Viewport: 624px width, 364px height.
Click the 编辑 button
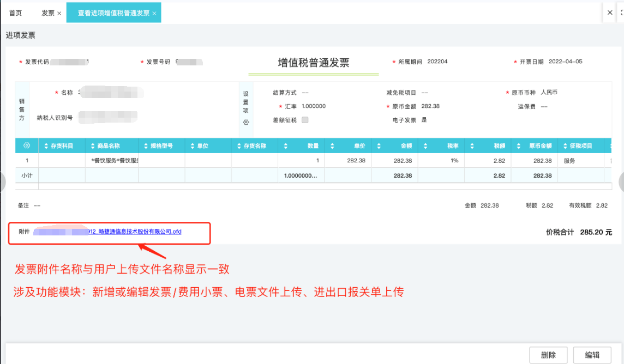tap(592, 355)
